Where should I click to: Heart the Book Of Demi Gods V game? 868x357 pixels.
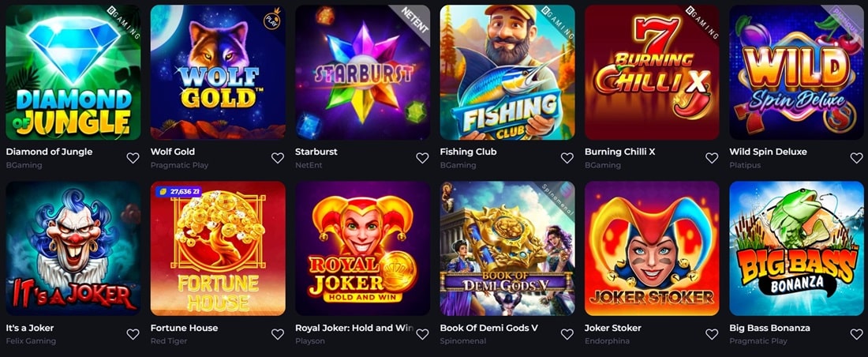567,334
